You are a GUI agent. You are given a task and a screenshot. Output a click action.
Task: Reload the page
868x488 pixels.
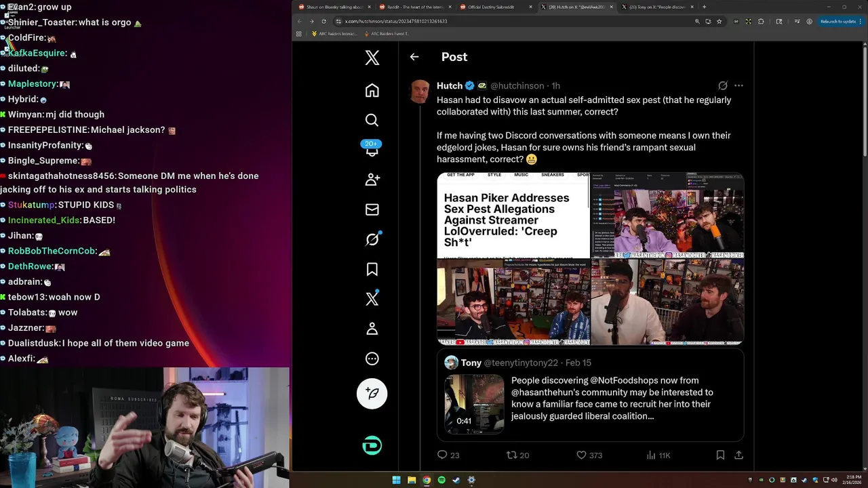click(323, 21)
